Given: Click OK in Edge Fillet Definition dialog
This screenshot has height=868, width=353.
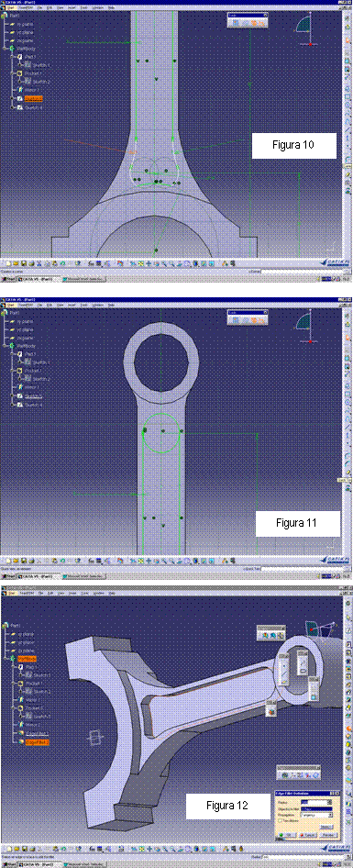Looking at the screenshot, I should point(286,835).
